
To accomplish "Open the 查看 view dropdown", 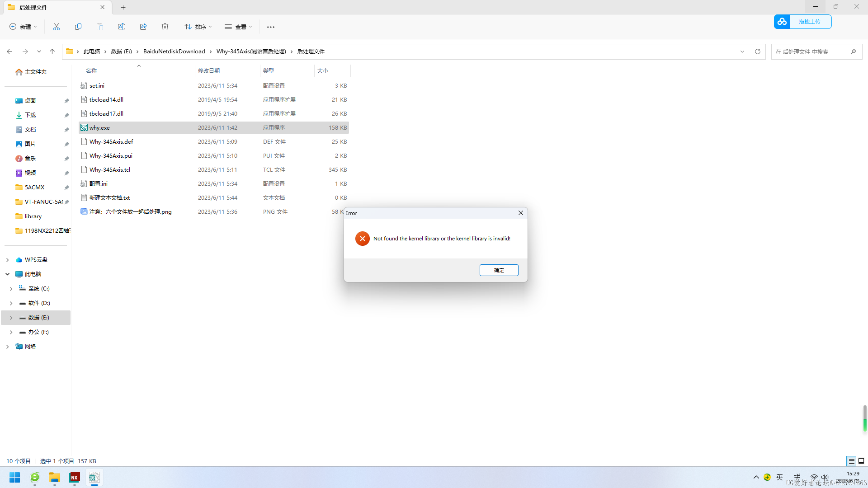I will pos(238,27).
